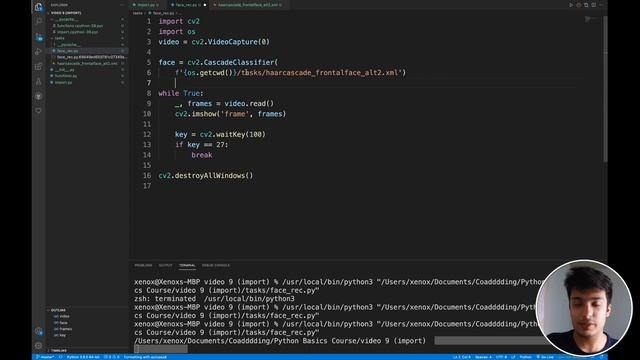640x360 pixels.
Task: Switch to the import.py editor tab
Action: pos(146,5)
